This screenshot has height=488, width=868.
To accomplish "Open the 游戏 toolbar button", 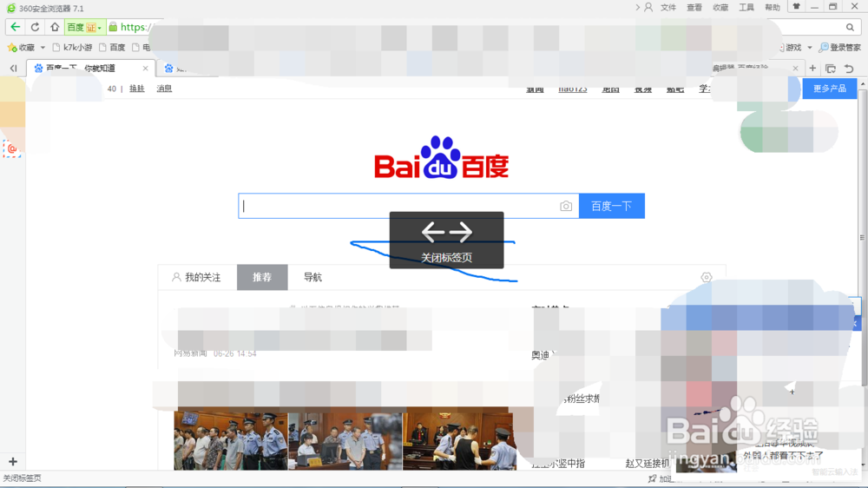I will pos(791,48).
